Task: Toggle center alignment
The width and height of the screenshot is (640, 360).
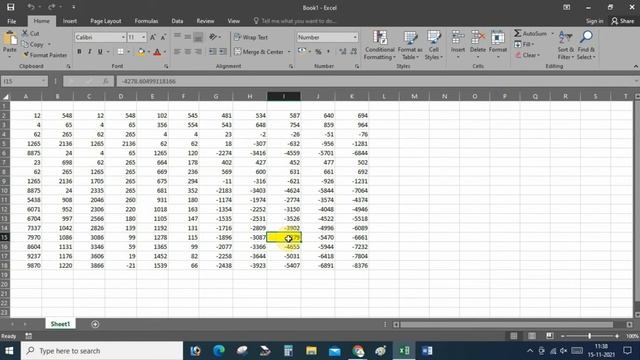Action: click(x=188, y=52)
